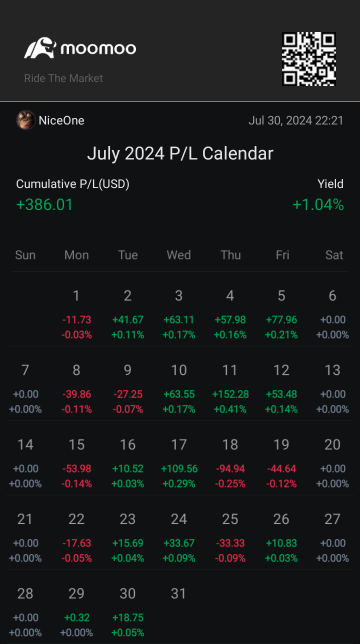Tap the Ride The Market tagline
The height and width of the screenshot is (644, 360).
pyautogui.click(x=64, y=78)
